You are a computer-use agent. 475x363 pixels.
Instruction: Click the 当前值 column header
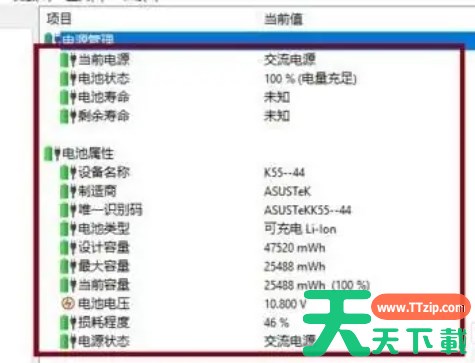[283, 19]
